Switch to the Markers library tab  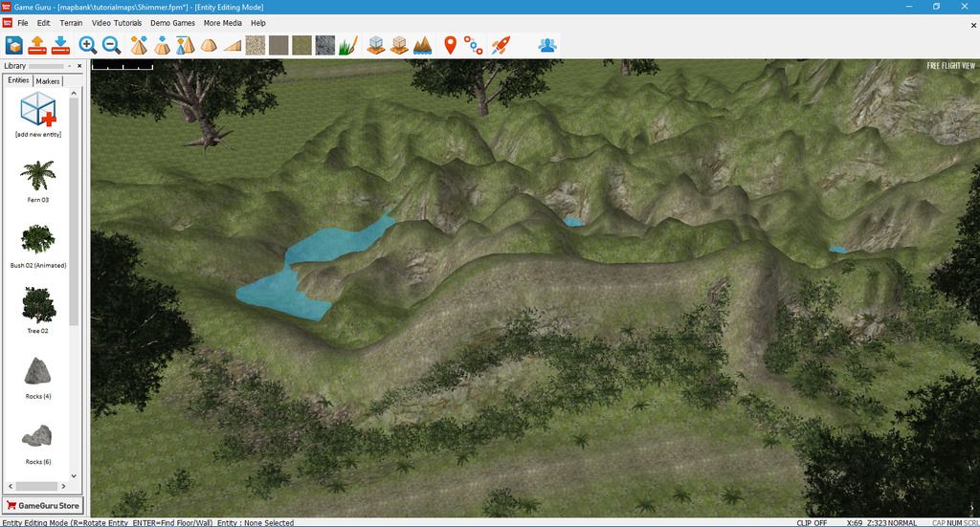(x=48, y=81)
